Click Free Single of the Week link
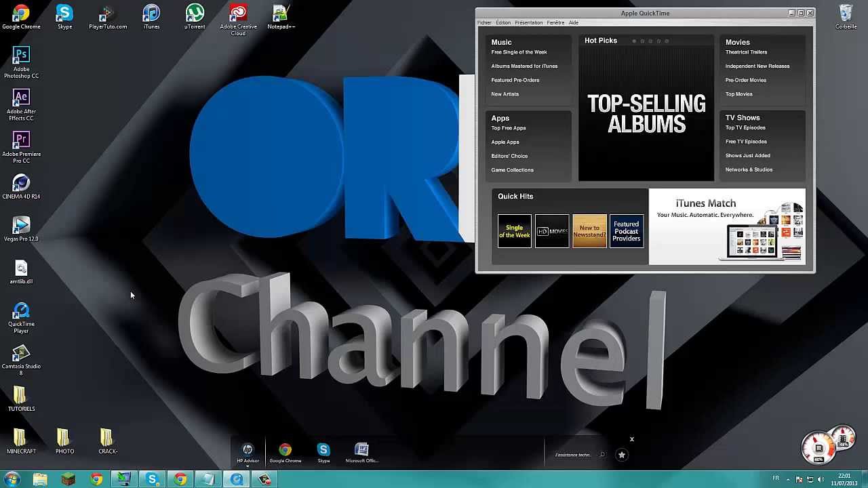The width and height of the screenshot is (868, 488). [x=519, y=52]
